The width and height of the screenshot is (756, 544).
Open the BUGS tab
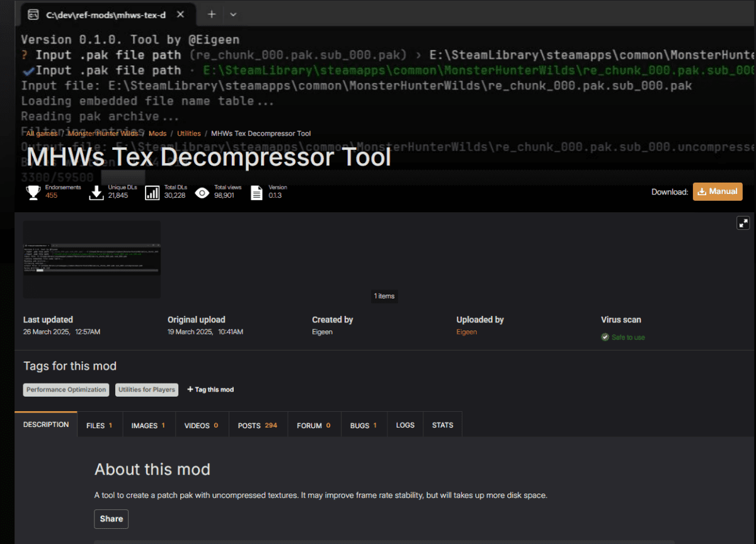coord(364,426)
